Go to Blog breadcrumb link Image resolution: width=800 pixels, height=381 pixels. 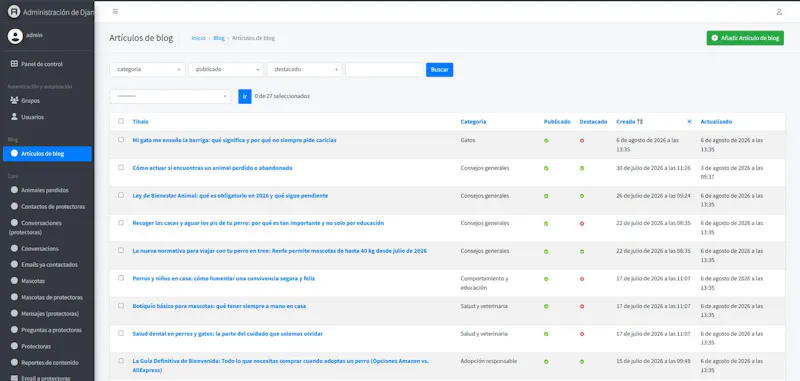click(x=219, y=38)
